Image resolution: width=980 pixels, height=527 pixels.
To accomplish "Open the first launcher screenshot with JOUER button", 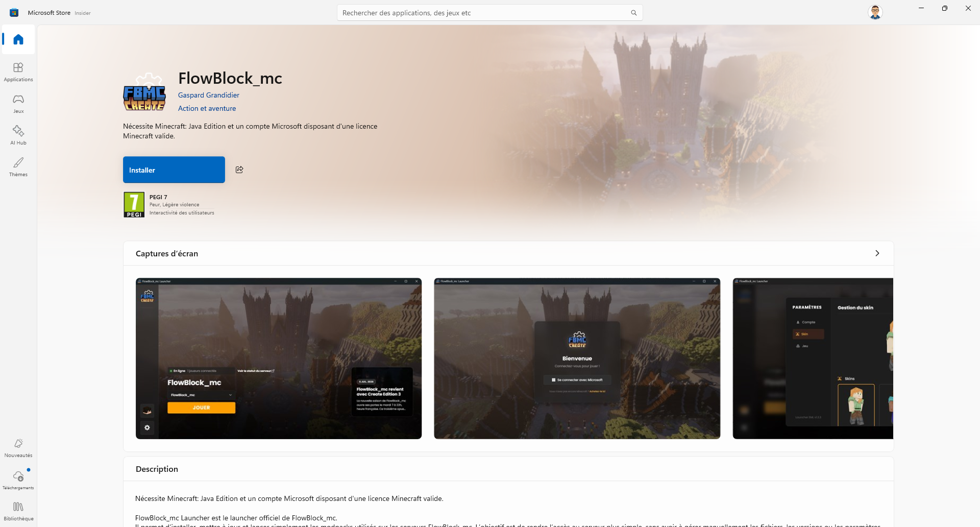I will 279,358.
